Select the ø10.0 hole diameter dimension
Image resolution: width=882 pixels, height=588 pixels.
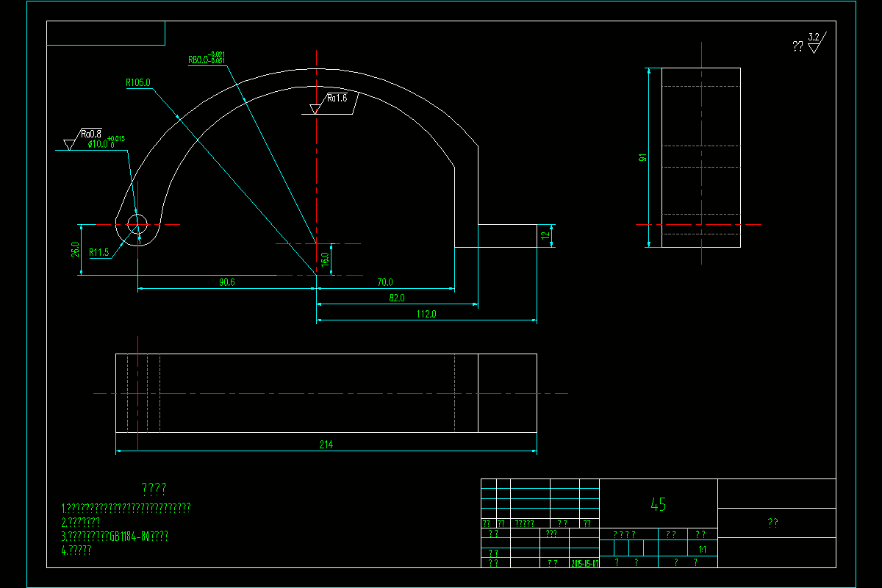(106, 143)
